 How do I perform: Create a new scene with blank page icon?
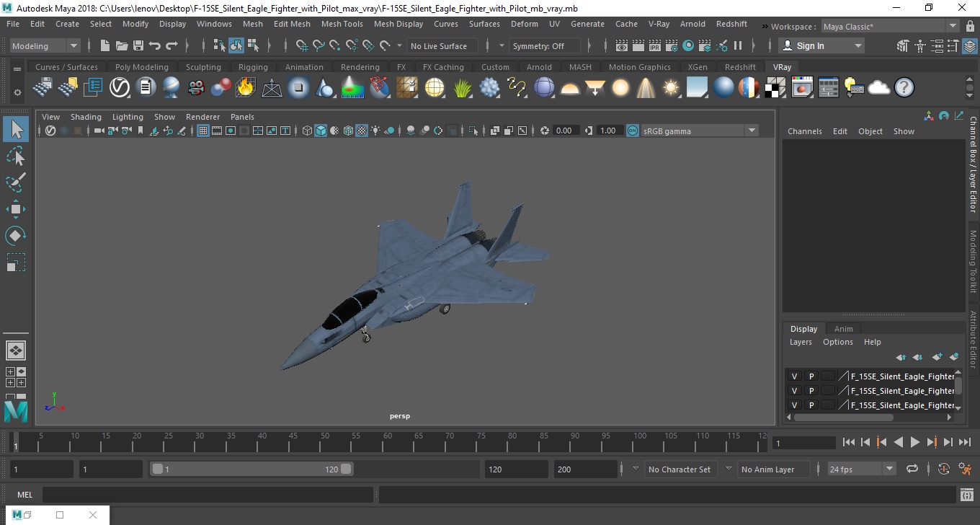pos(104,45)
